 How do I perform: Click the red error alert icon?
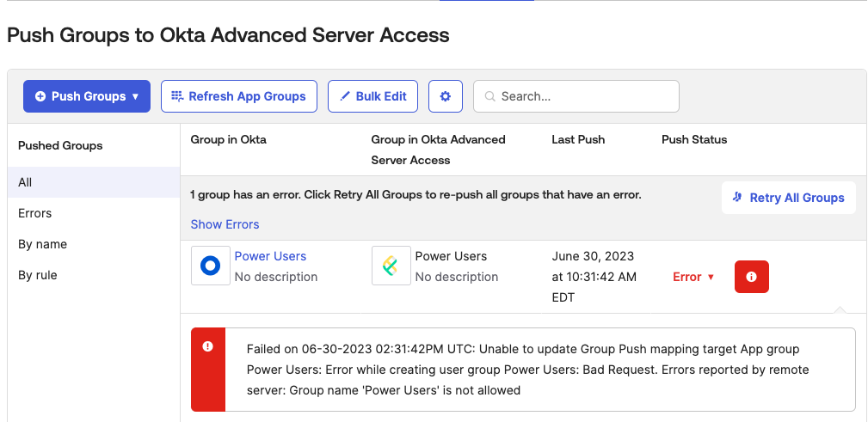207,346
